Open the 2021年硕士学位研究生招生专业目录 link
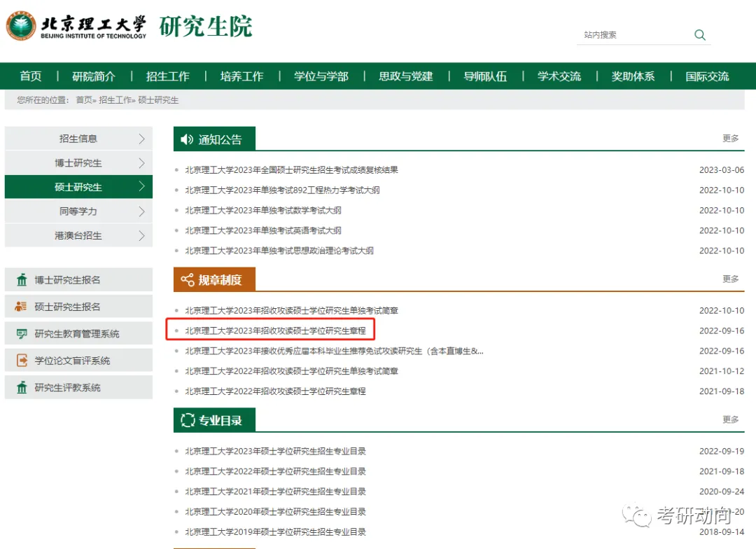This screenshot has width=756, height=549. 276,492
